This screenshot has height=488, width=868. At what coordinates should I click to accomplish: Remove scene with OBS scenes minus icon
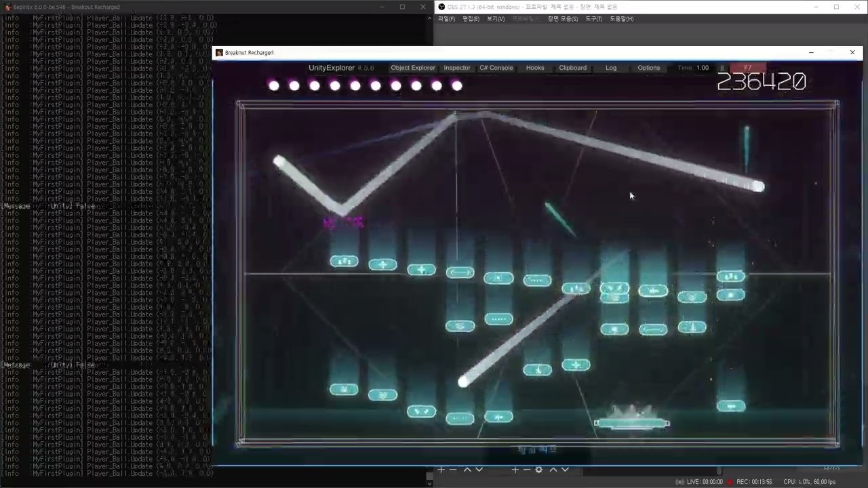453,470
